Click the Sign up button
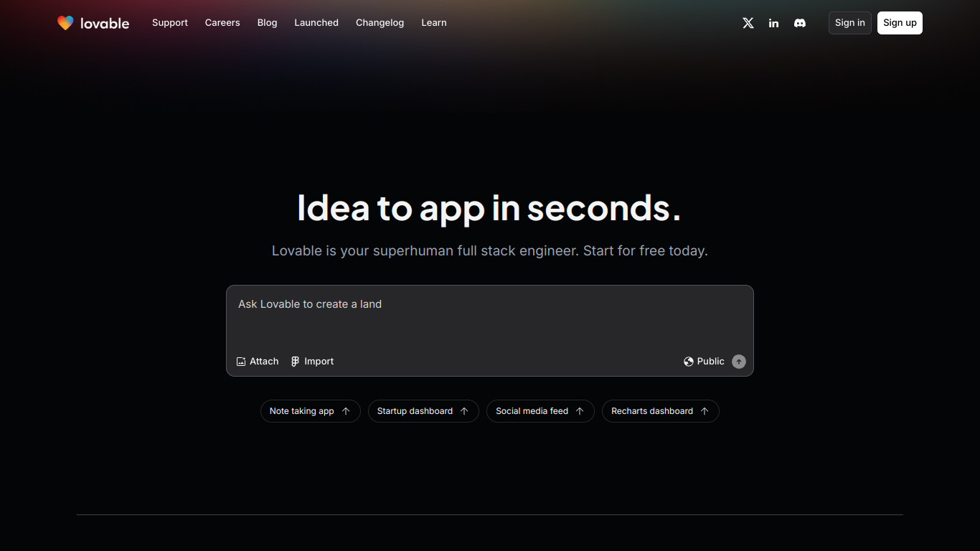 click(x=900, y=23)
